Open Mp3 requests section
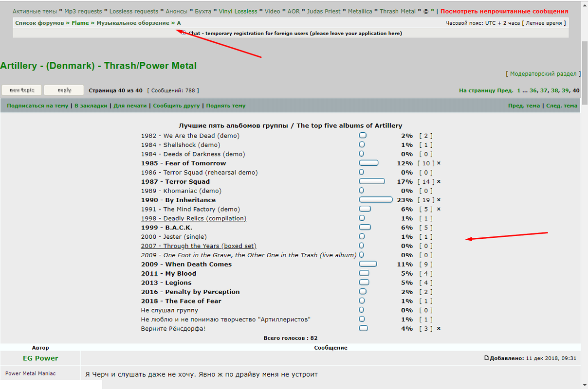Viewport: 588px width, 389px height. pyautogui.click(x=83, y=11)
